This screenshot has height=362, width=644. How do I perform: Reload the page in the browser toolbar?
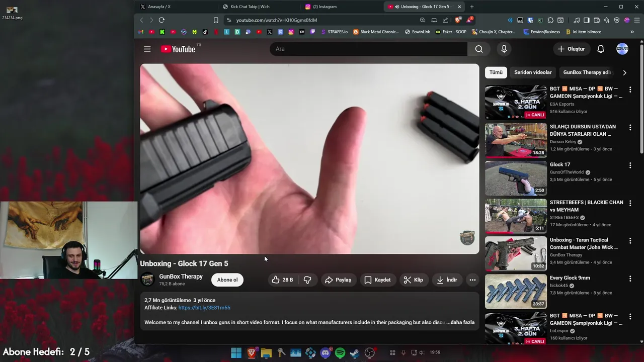pyautogui.click(x=162, y=20)
